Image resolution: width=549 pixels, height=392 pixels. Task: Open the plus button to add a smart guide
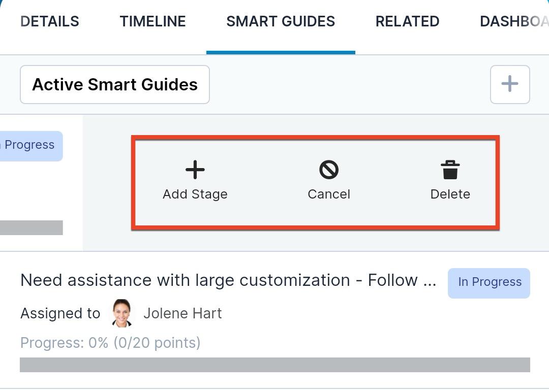pos(510,84)
